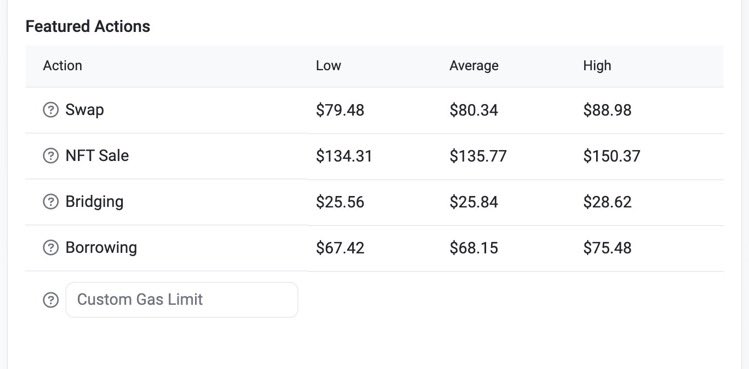Open the help icon for Custom Gas Limit

[51, 300]
